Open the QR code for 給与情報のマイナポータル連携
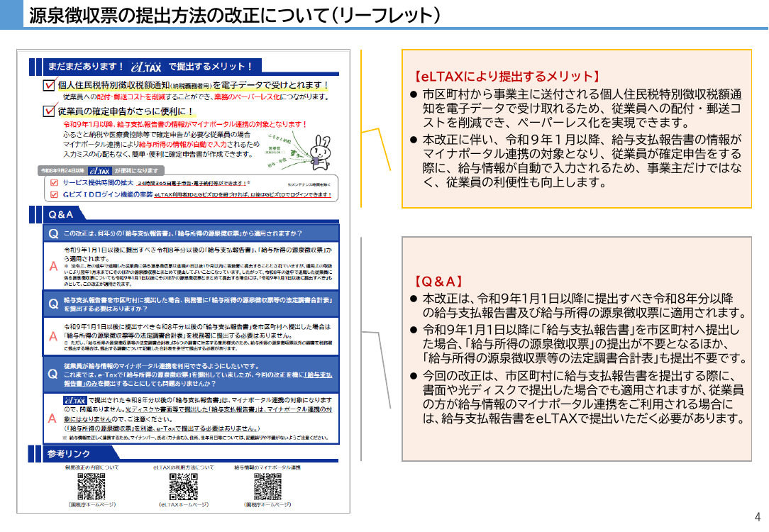 pyautogui.click(x=267, y=487)
